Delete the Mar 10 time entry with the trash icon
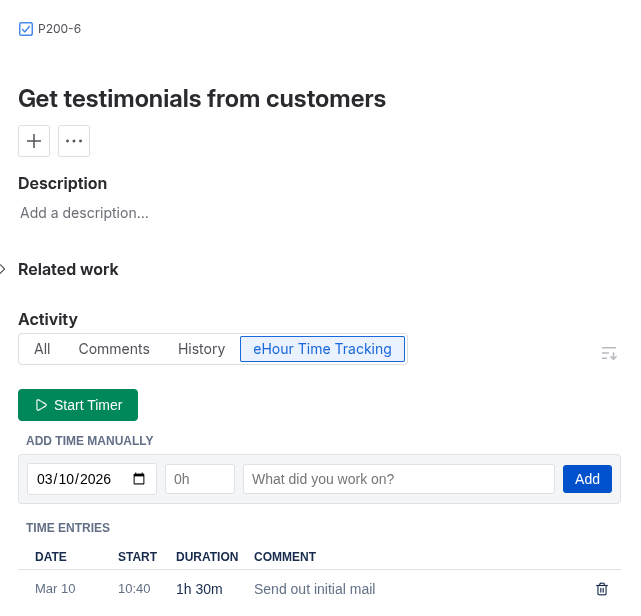Image resolution: width=641 pixels, height=616 pixels. (x=602, y=589)
